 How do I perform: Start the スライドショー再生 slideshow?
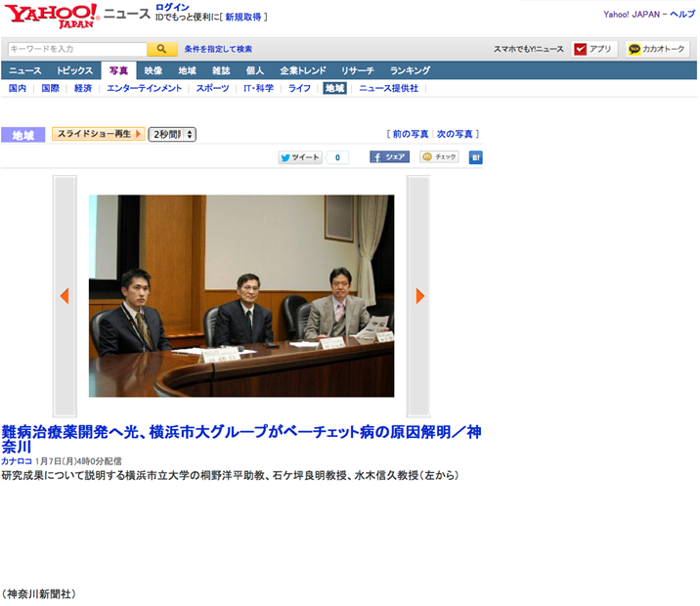98,134
